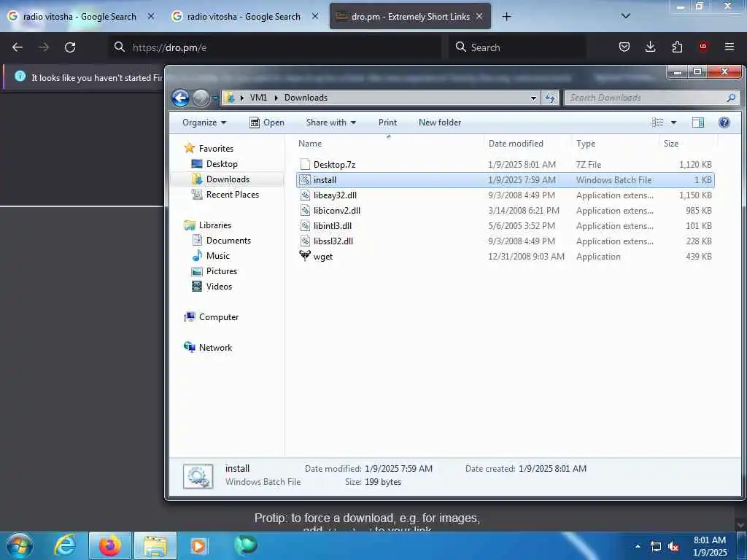
Task: Open Explorer help icon
Action: pyautogui.click(x=724, y=122)
